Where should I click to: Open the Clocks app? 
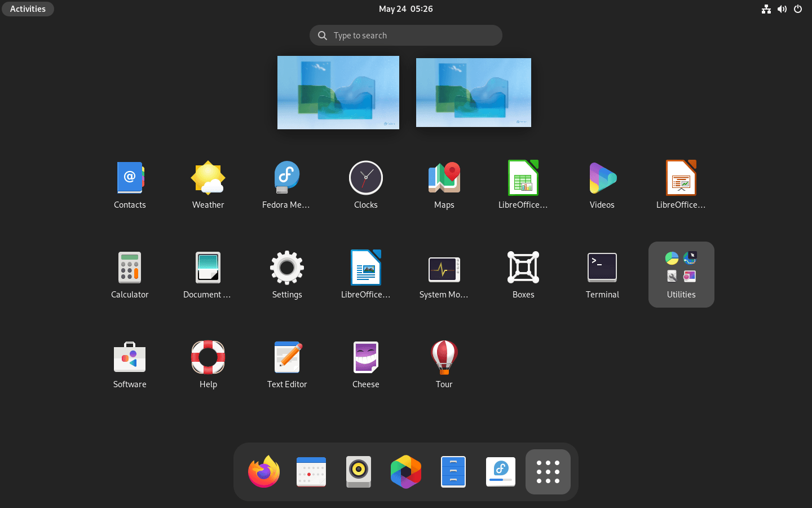(x=365, y=177)
